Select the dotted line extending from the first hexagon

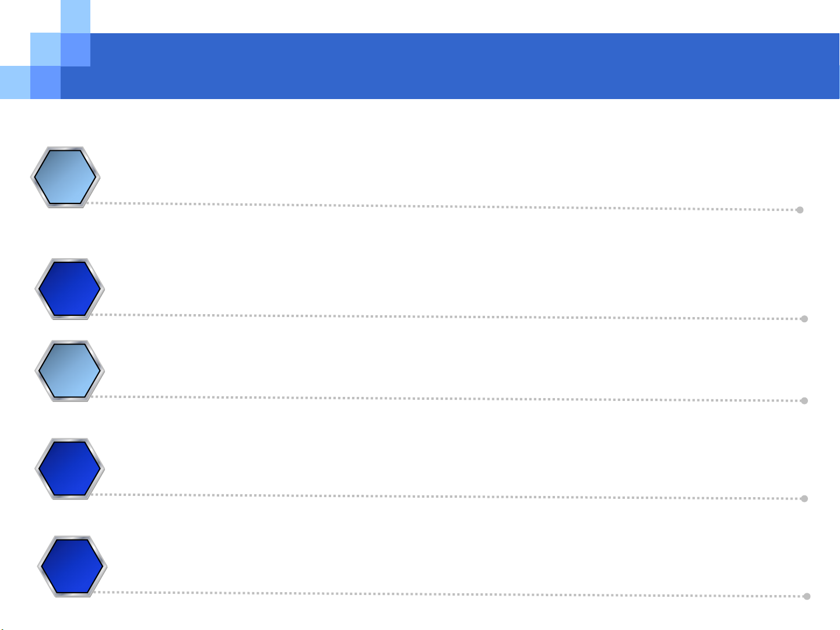(443, 206)
